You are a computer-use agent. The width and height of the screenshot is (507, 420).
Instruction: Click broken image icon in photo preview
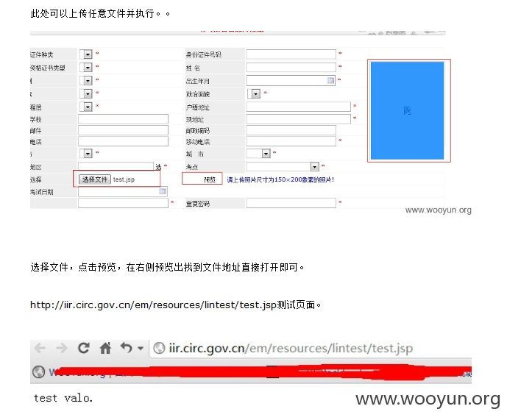pyautogui.click(x=408, y=111)
